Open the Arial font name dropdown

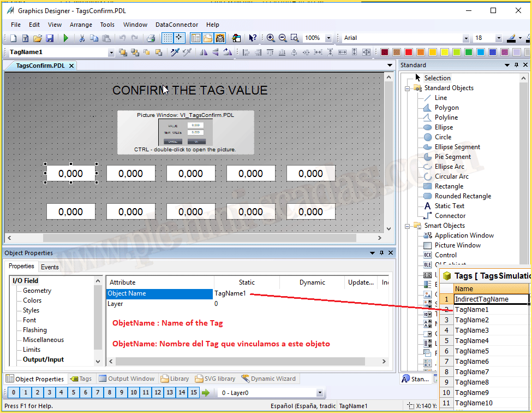[465, 38]
